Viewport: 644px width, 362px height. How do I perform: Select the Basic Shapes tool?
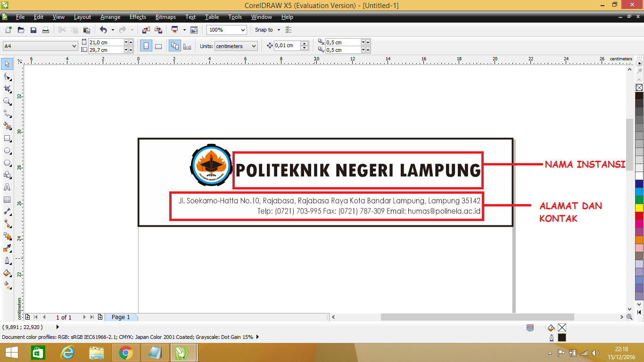(7, 175)
